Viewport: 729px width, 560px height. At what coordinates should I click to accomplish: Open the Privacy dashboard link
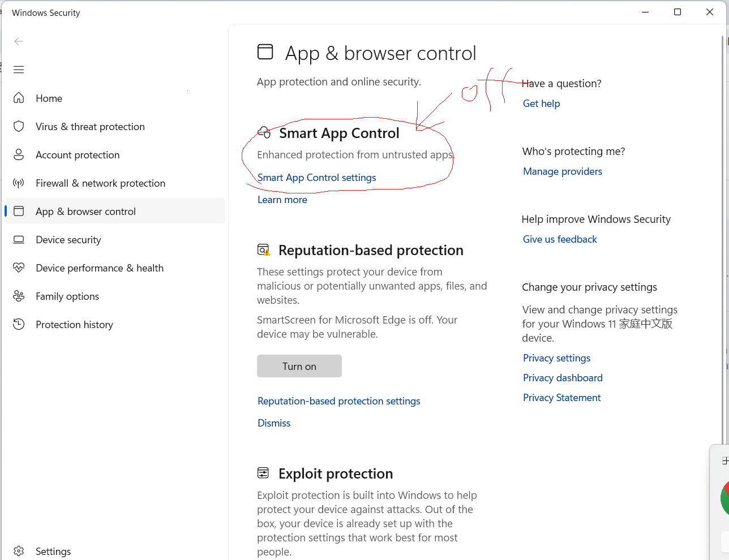coord(563,378)
